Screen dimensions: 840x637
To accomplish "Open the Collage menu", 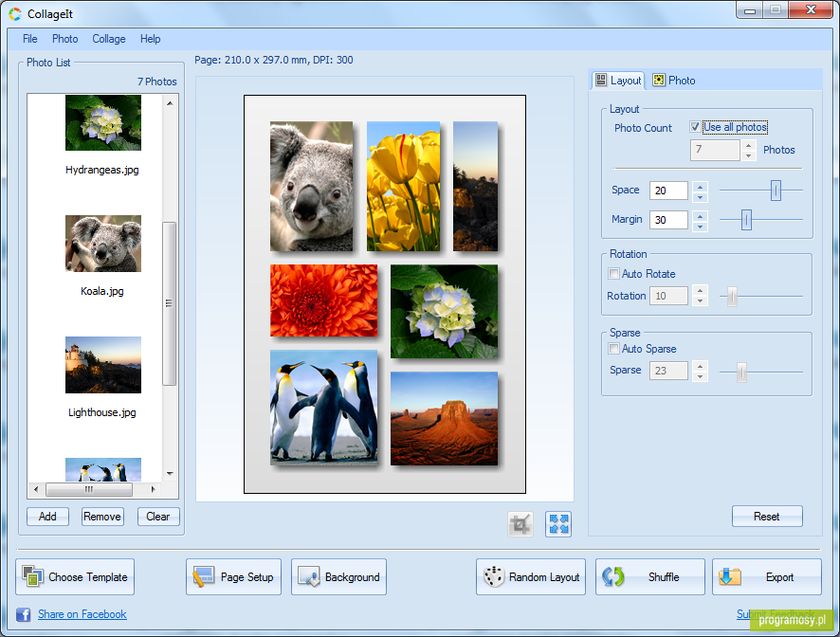I will (109, 39).
